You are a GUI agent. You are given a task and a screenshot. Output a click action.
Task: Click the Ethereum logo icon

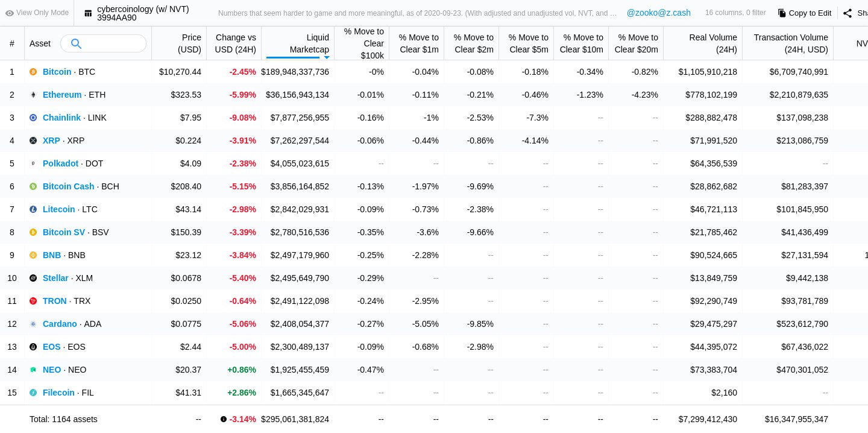(x=33, y=95)
